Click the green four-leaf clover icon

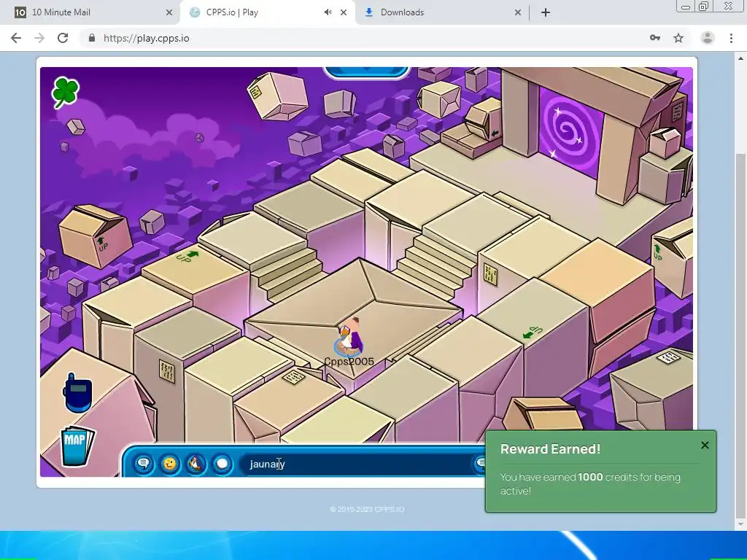pos(65,93)
